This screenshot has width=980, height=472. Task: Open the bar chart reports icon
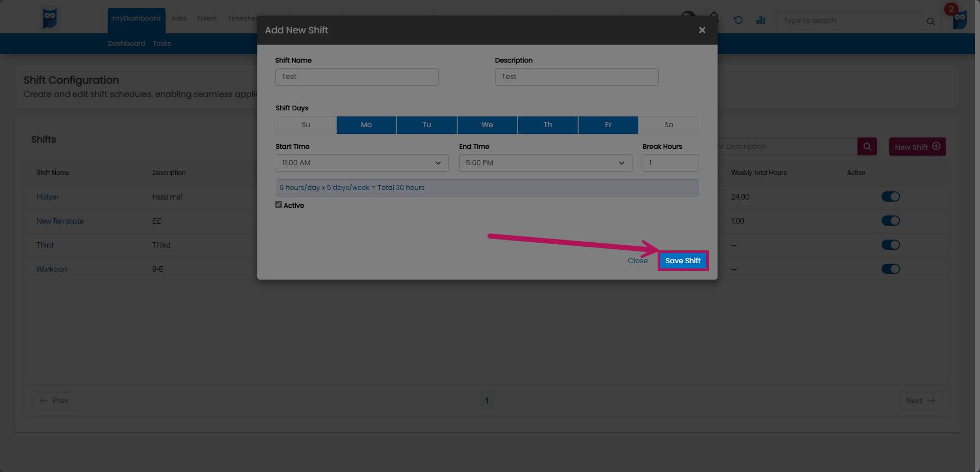761,21
